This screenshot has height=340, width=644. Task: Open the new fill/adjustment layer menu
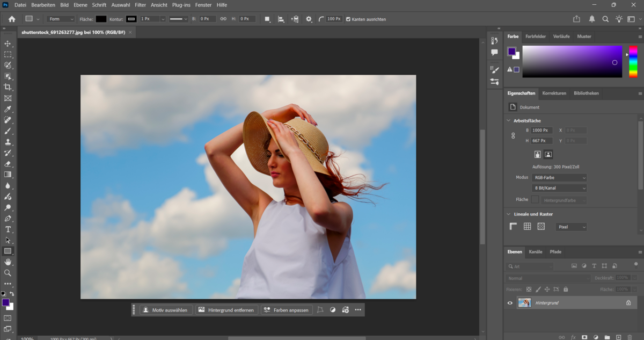pyautogui.click(x=596, y=337)
